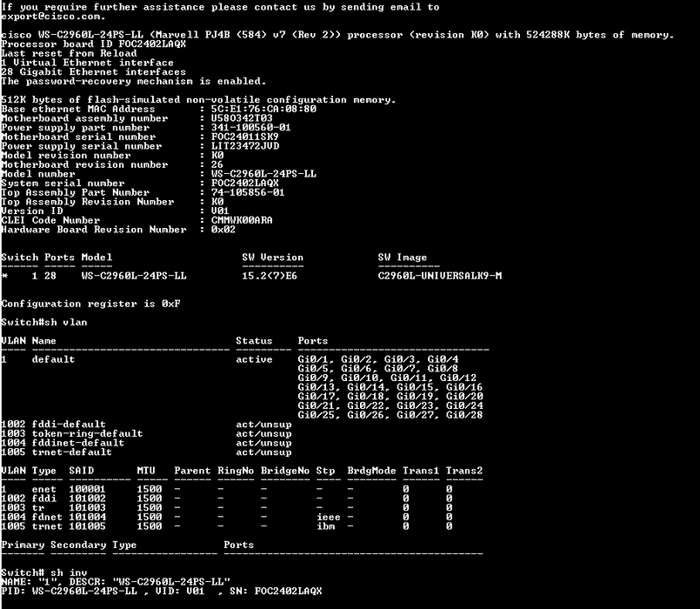This screenshot has width=700, height=609.
Task: Select software version 15.2(7)E6
Action: [x=270, y=277]
